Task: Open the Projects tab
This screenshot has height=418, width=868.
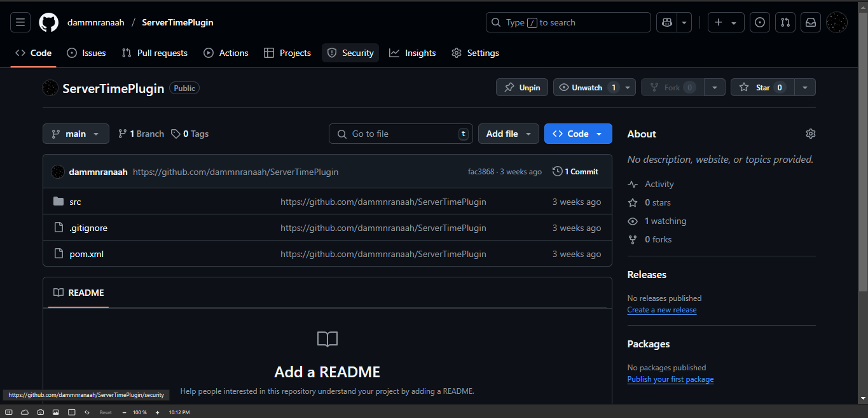Action: 287,53
